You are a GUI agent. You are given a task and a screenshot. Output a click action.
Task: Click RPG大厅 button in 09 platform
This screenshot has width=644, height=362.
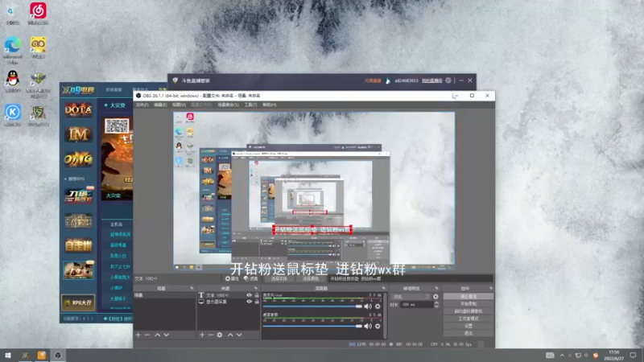tap(78, 302)
